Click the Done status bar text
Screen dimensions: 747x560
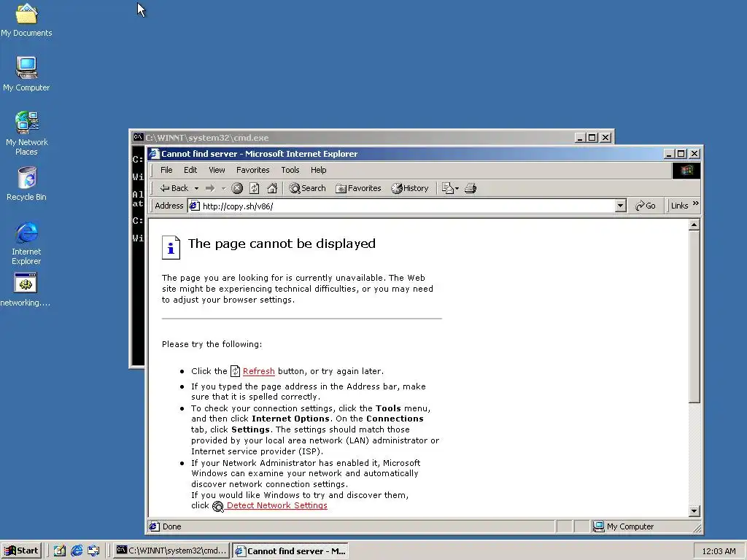(x=171, y=526)
